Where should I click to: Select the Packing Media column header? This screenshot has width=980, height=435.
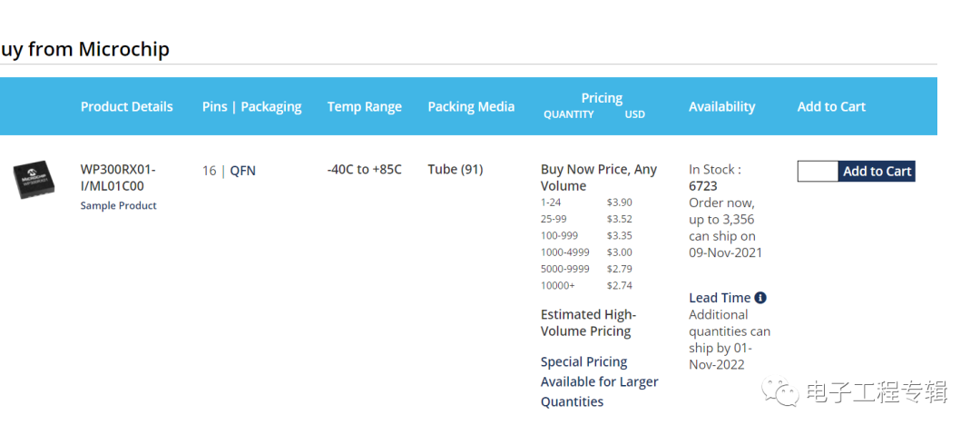[x=471, y=107]
